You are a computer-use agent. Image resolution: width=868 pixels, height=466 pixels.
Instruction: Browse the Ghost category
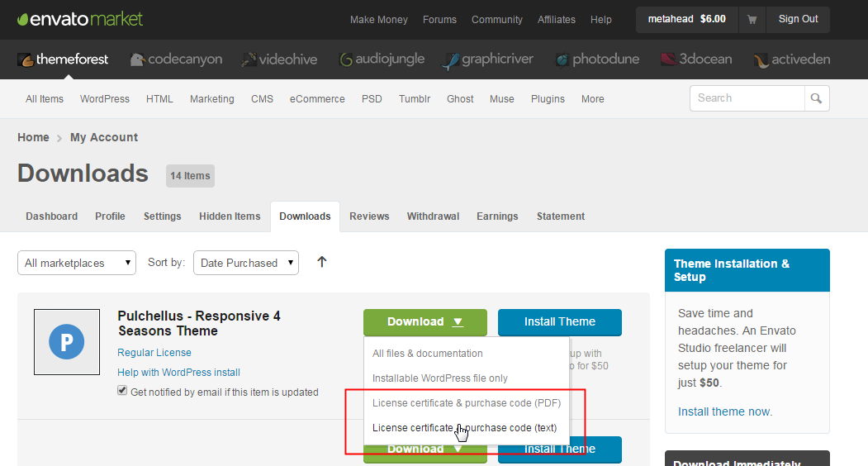tap(460, 99)
